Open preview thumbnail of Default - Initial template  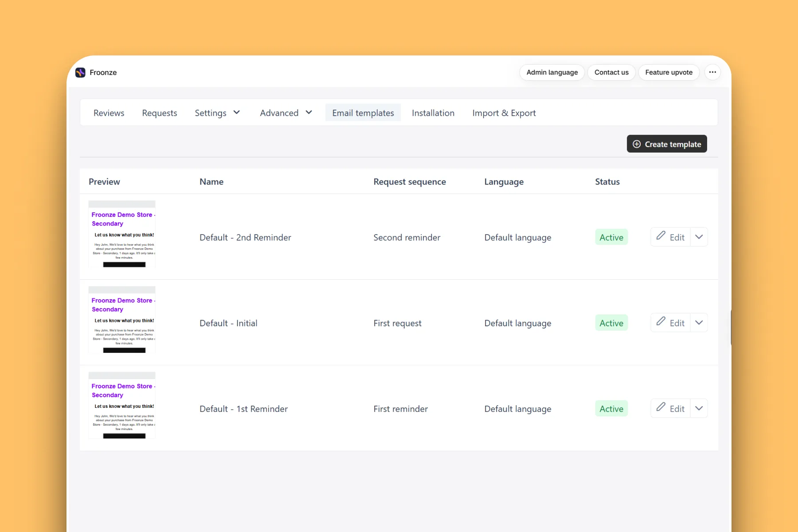click(122, 320)
